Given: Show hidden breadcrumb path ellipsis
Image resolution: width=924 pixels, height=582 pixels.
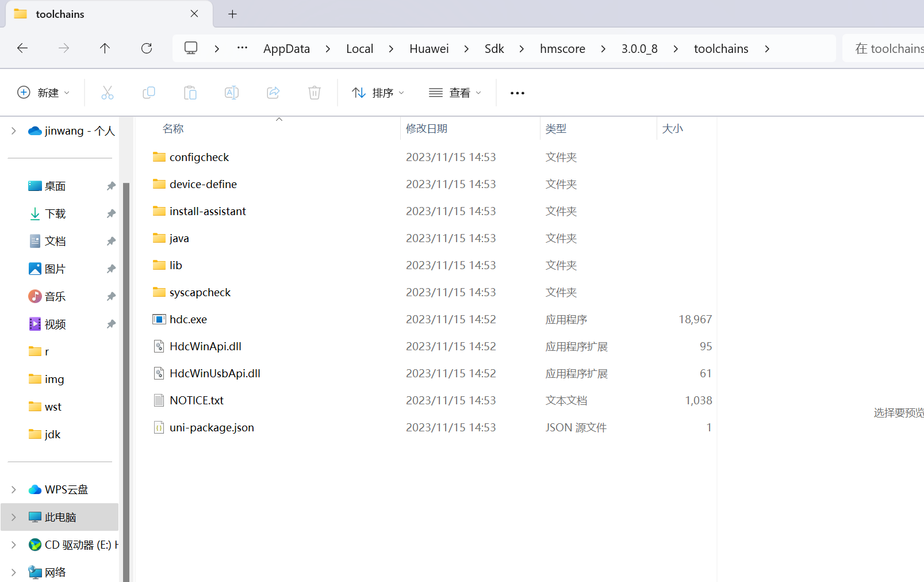Looking at the screenshot, I should click(242, 48).
